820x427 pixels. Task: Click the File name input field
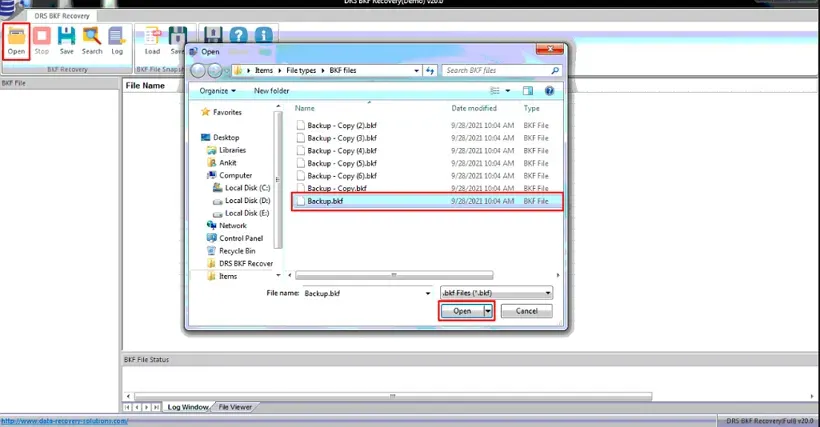pos(363,293)
